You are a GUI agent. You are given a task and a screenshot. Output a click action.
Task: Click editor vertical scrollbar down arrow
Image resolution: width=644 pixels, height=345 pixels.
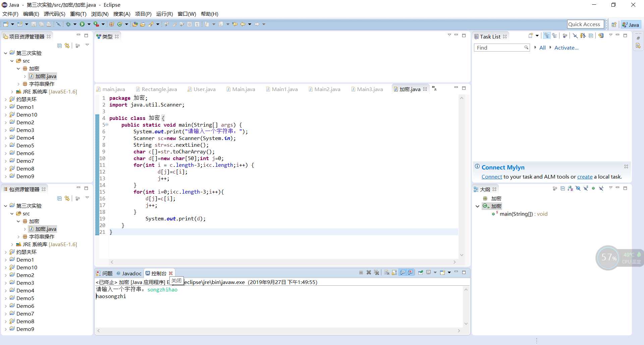462,255
